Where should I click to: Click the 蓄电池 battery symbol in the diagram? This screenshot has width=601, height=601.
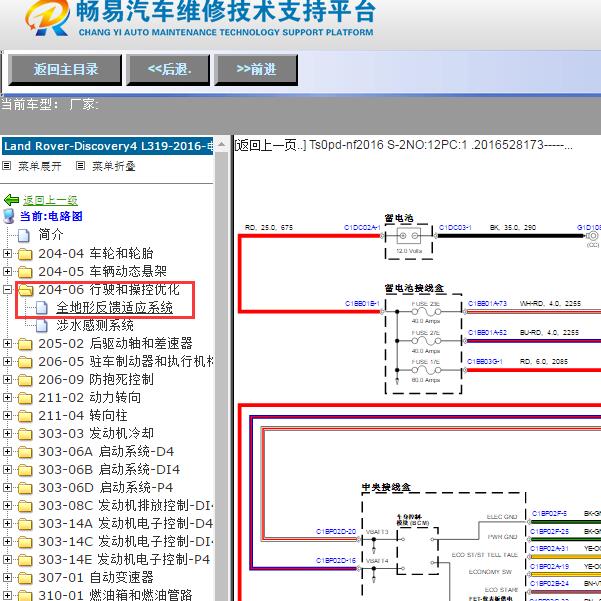(x=409, y=236)
